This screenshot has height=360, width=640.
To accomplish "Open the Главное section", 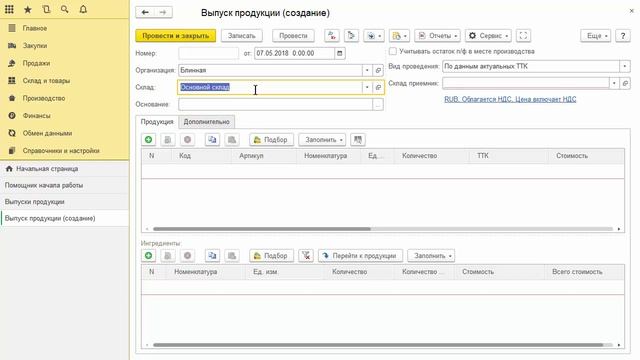I will pyautogui.click(x=64, y=28).
